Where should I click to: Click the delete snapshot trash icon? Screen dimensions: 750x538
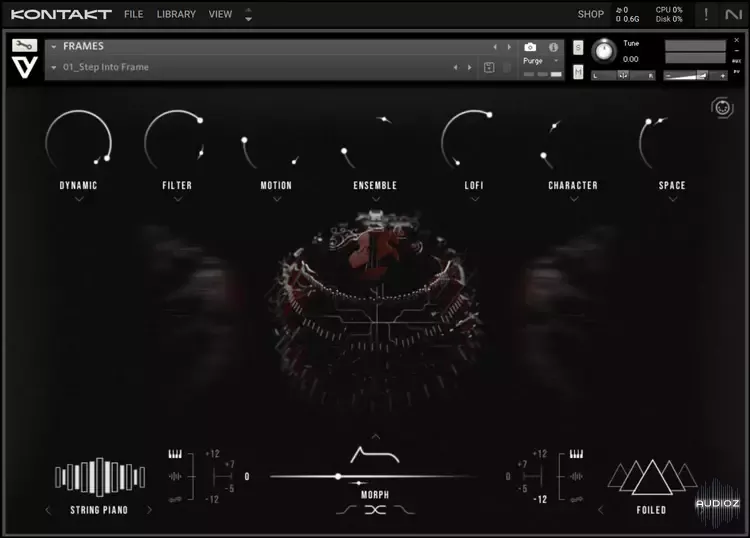coord(507,67)
